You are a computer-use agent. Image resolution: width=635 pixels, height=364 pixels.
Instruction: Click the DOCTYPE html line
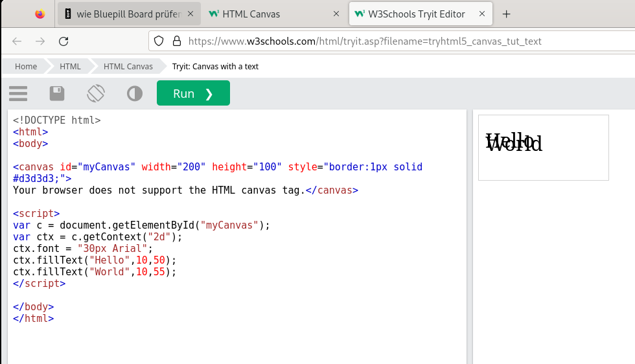(57, 120)
